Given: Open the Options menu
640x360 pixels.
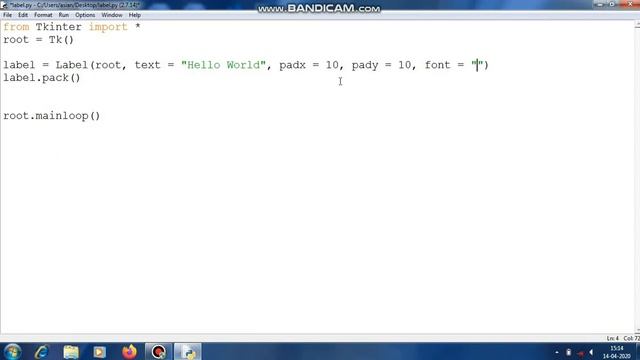Looking at the screenshot, I should tap(85, 15).
